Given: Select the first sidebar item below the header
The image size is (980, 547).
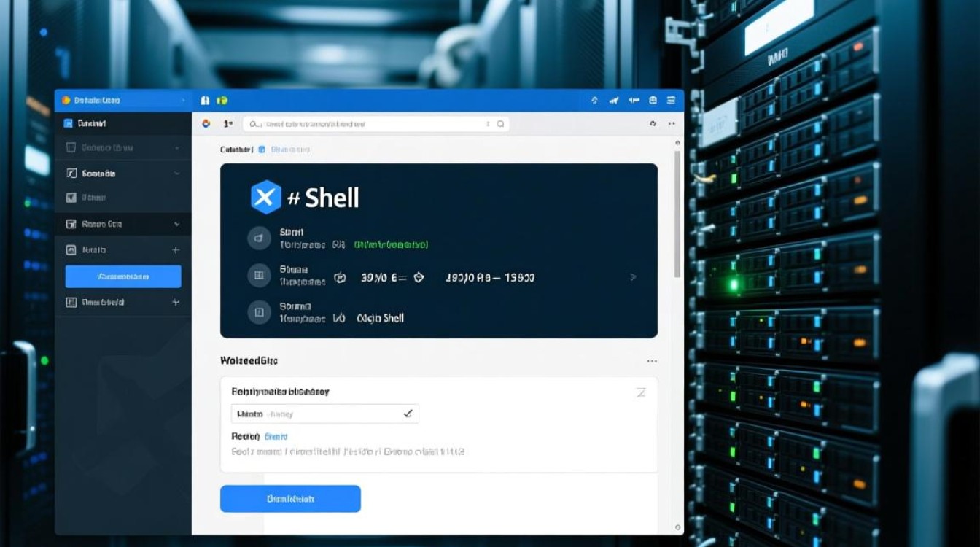Looking at the screenshot, I should [x=122, y=124].
